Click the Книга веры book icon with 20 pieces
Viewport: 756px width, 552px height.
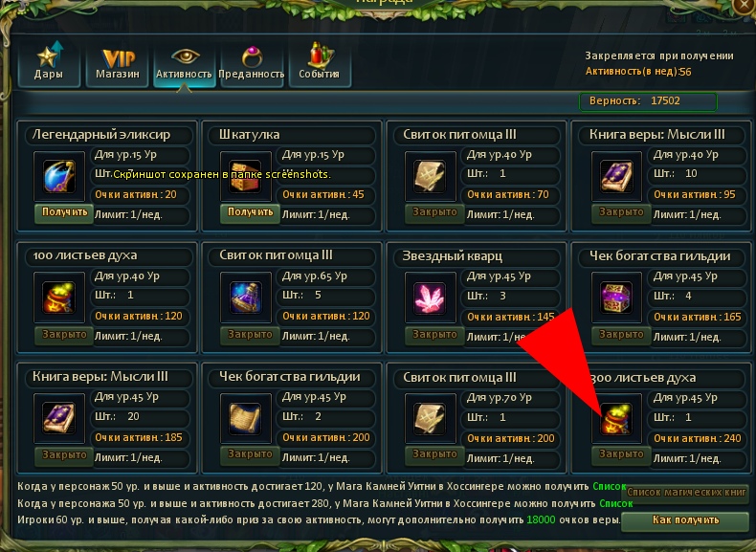pos(58,418)
